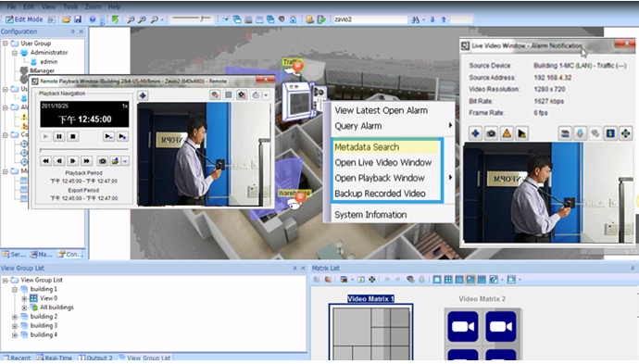The width and height of the screenshot is (639, 364).
Task: Switch to the Ma... tab in left panel
Action: (42, 255)
